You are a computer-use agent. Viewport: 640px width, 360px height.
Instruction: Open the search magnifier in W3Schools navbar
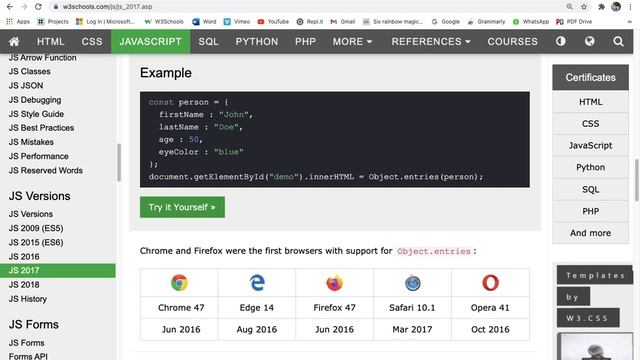(x=618, y=41)
